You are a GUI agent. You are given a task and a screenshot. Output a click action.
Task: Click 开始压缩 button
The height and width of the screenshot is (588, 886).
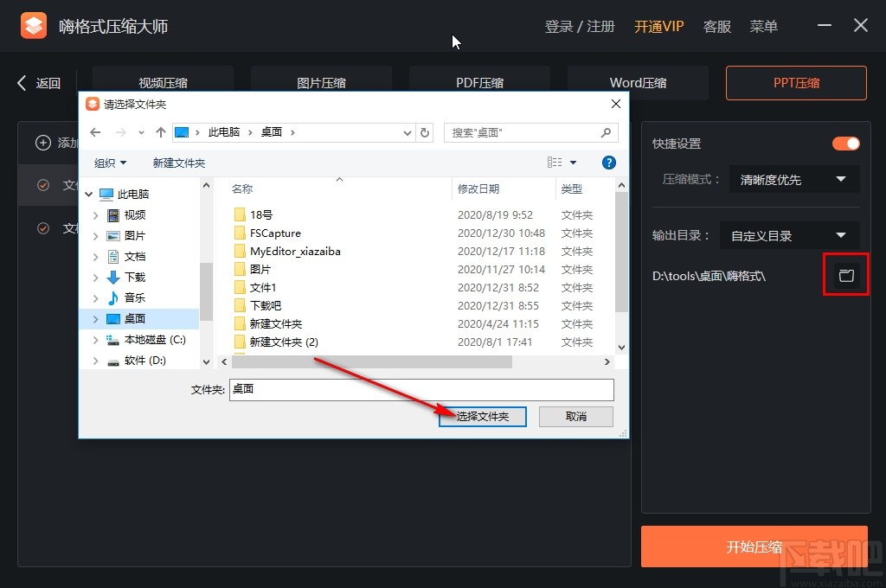[x=754, y=546]
